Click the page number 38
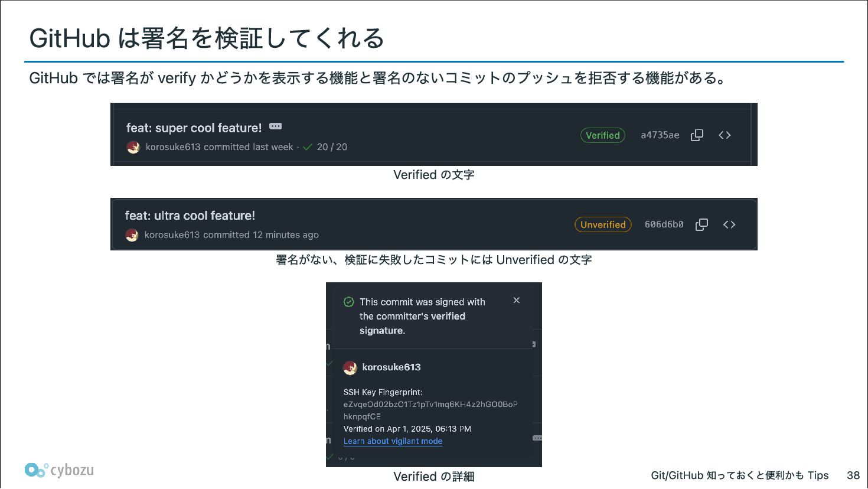The height and width of the screenshot is (489, 868). tap(853, 475)
